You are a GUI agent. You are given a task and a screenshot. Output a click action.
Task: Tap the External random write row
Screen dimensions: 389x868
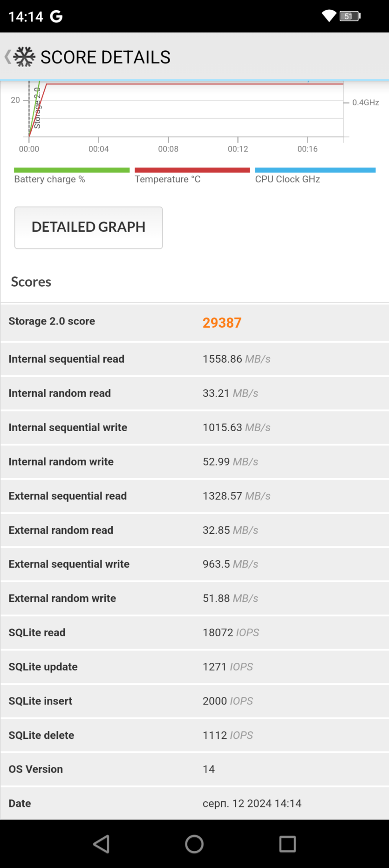point(195,598)
